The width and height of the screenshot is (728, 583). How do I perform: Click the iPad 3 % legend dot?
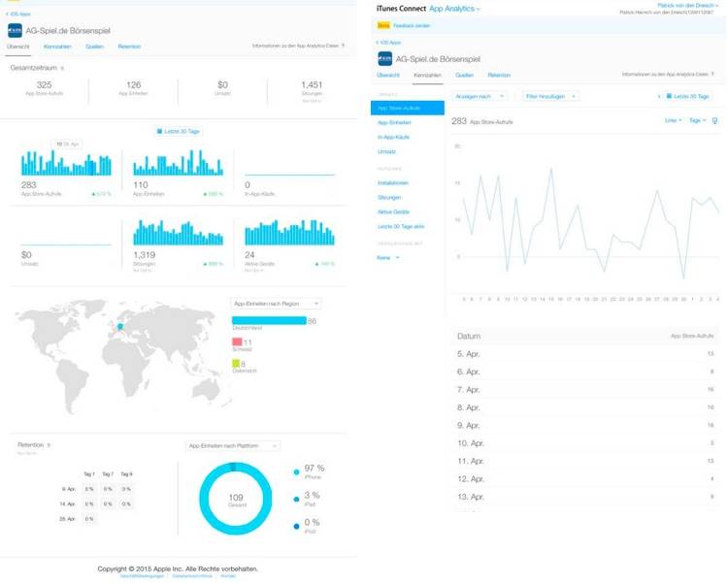[296, 500]
